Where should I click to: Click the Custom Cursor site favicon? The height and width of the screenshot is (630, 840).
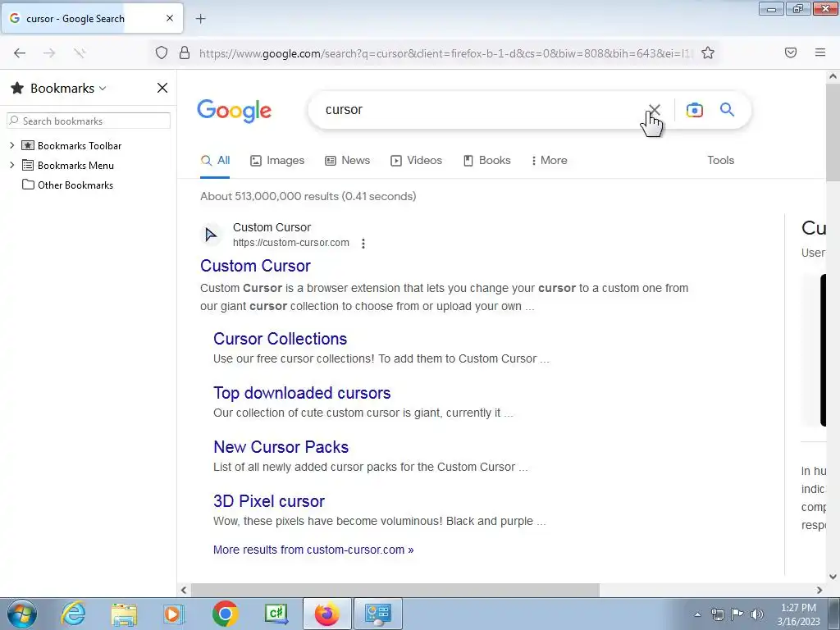(211, 235)
